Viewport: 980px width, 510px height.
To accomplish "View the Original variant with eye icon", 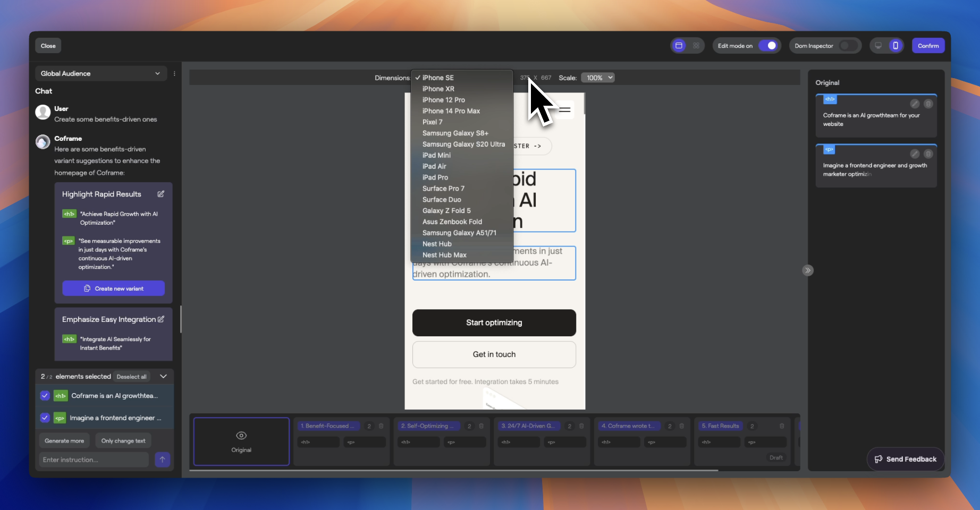I will [241, 436].
